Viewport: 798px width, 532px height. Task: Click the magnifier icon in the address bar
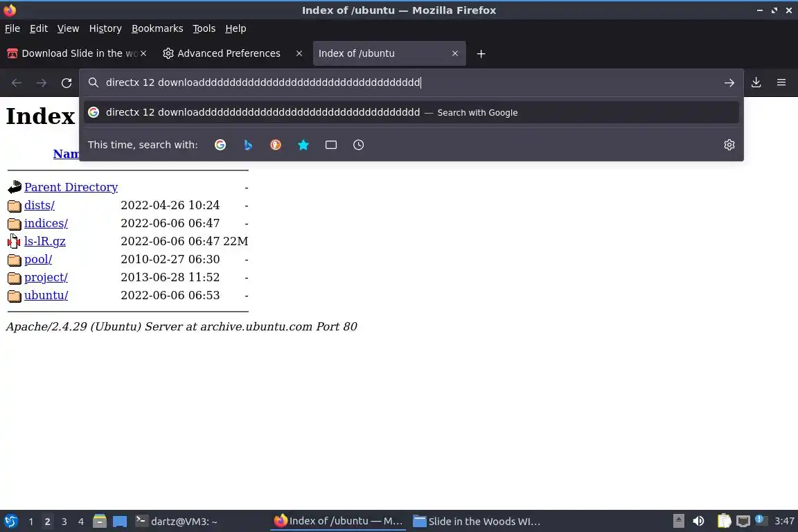pyautogui.click(x=93, y=82)
